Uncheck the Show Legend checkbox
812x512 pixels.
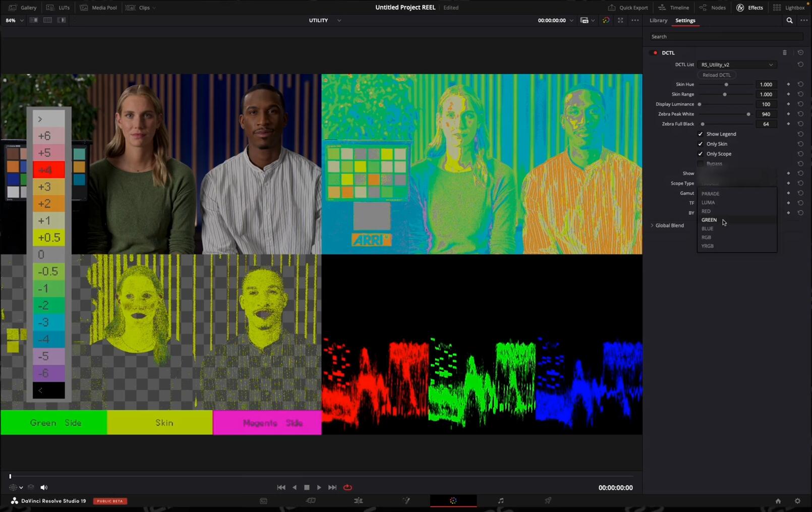[x=700, y=134]
